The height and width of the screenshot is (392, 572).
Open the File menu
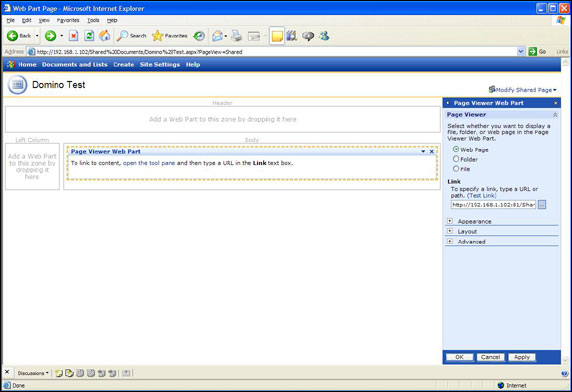(x=11, y=20)
